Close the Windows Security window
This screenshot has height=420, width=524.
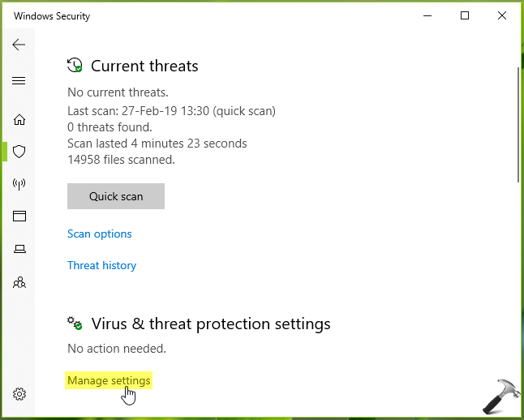click(503, 15)
